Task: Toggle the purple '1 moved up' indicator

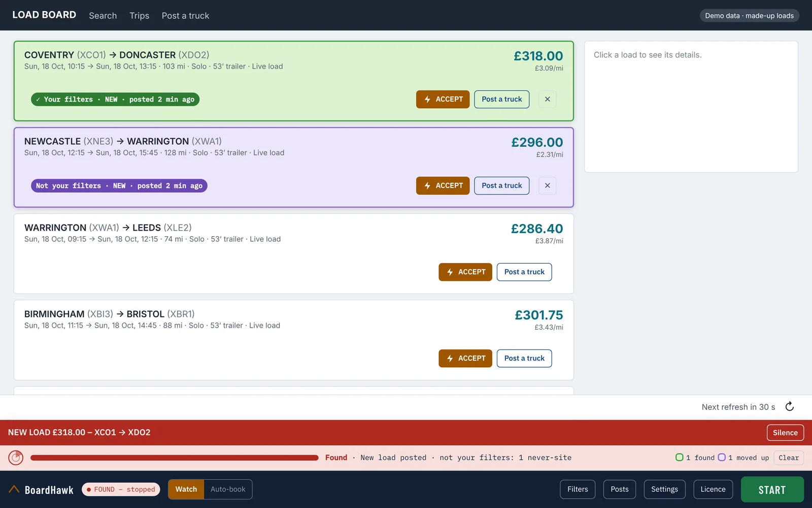Action: 743,458
